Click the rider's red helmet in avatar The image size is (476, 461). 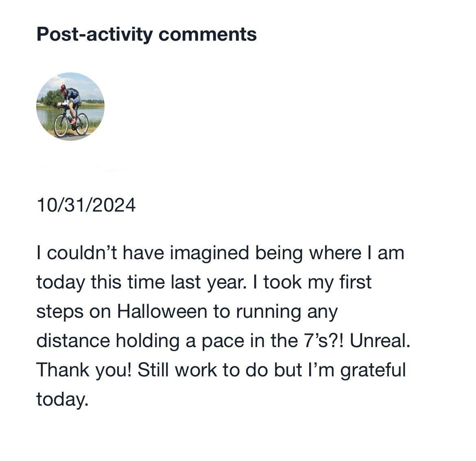(x=63, y=87)
